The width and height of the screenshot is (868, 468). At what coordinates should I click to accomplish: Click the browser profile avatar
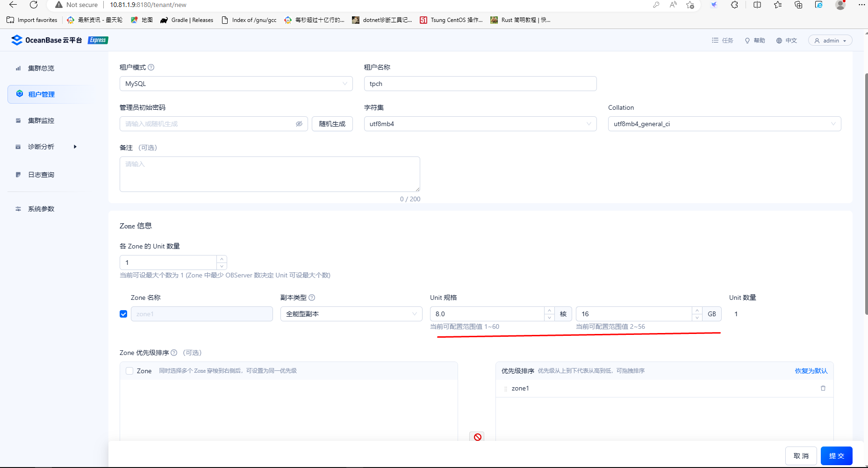(840, 5)
